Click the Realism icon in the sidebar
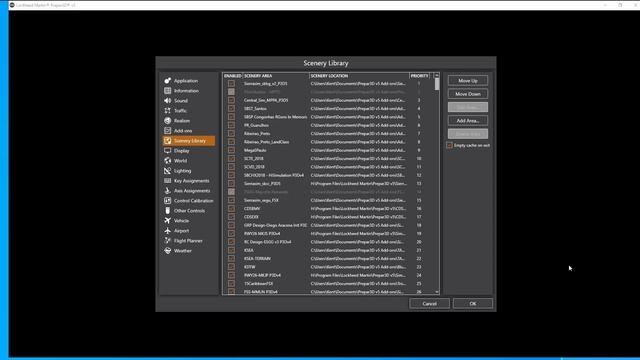 tap(167, 120)
